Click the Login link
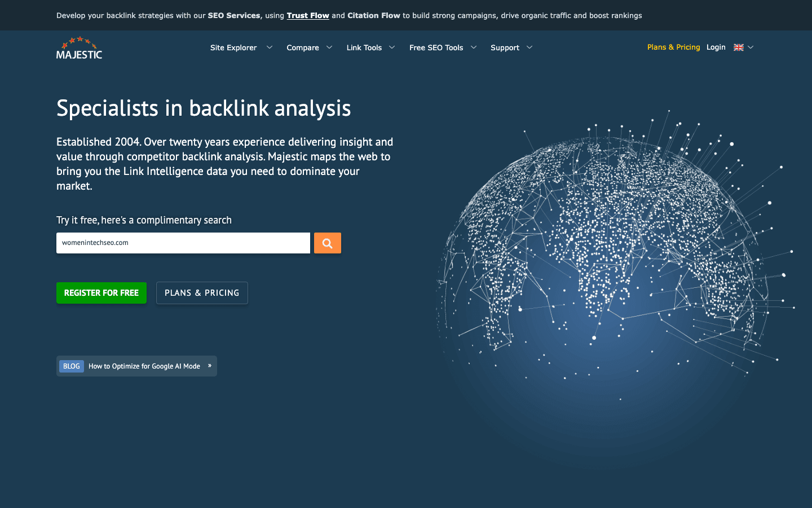Image resolution: width=812 pixels, height=508 pixels. click(x=716, y=47)
